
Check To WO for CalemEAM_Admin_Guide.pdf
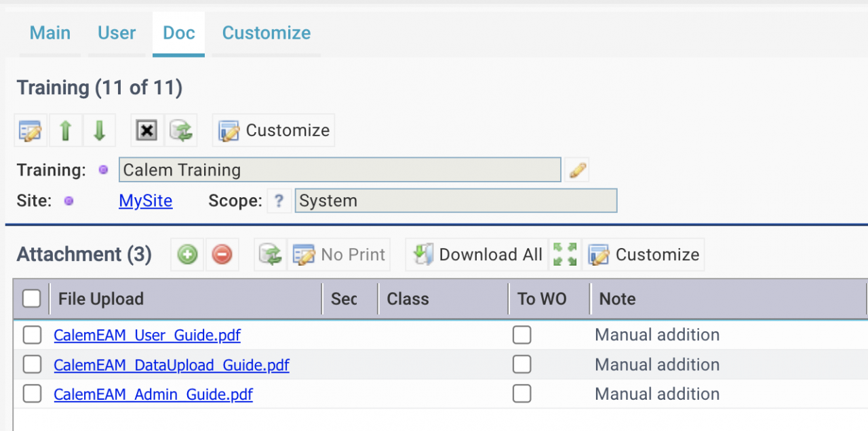tap(521, 394)
